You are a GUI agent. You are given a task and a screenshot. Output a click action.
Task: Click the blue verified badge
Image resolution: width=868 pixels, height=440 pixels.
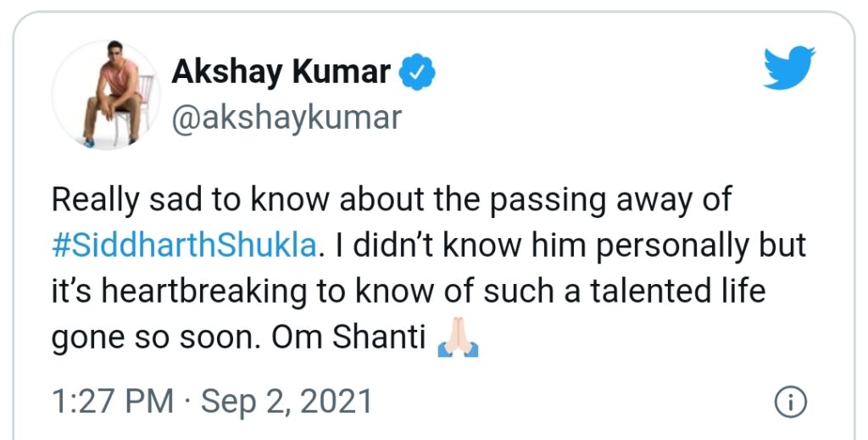[417, 74]
